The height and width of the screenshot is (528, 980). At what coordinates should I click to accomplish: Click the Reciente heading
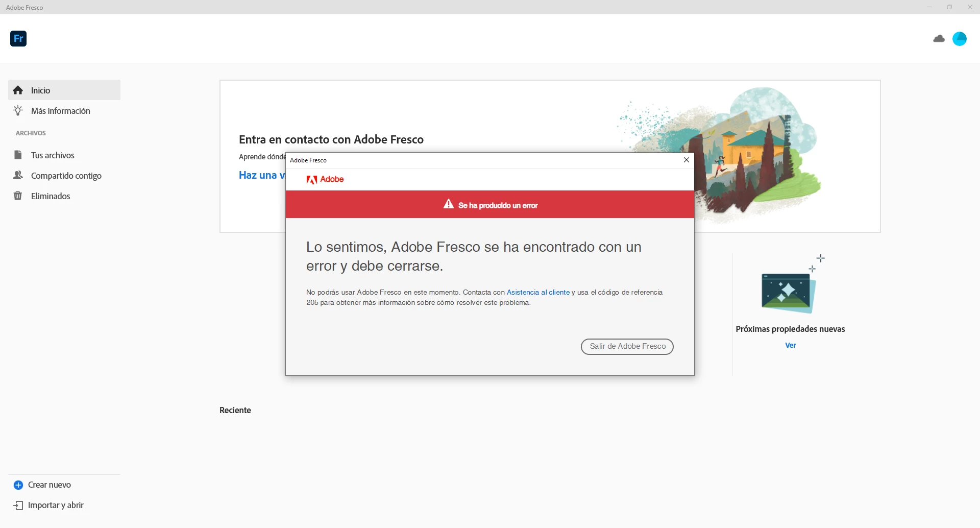(235, 411)
